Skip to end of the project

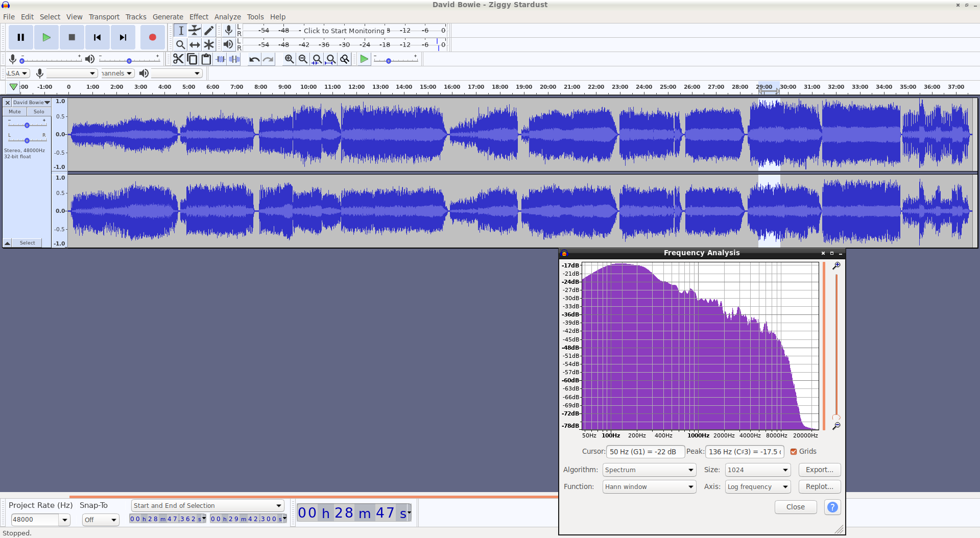[123, 37]
